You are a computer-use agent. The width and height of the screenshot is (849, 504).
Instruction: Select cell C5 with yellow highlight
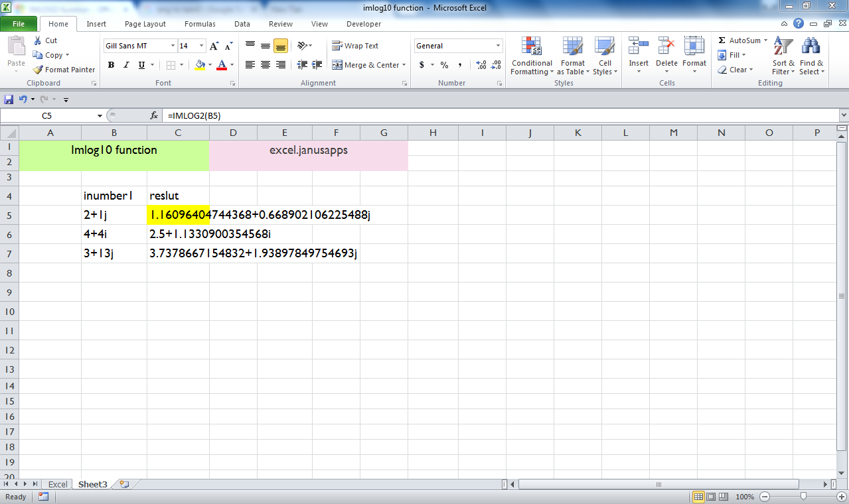click(x=179, y=215)
